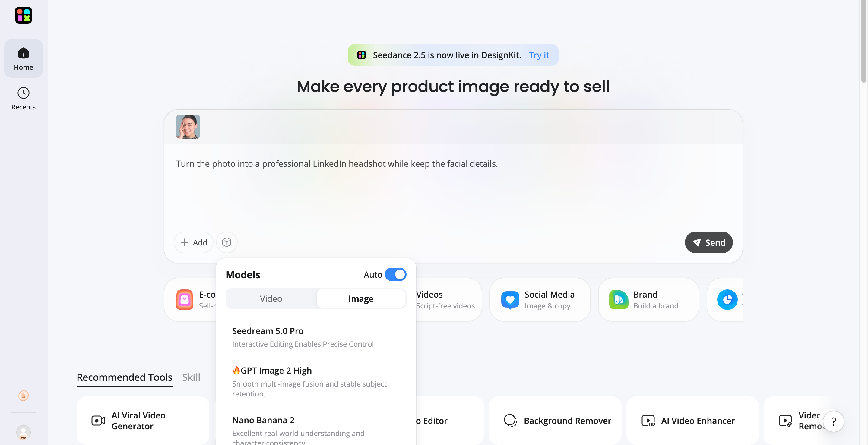Open the Background Remover tool
The width and height of the screenshot is (868, 445).
[555, 421]
